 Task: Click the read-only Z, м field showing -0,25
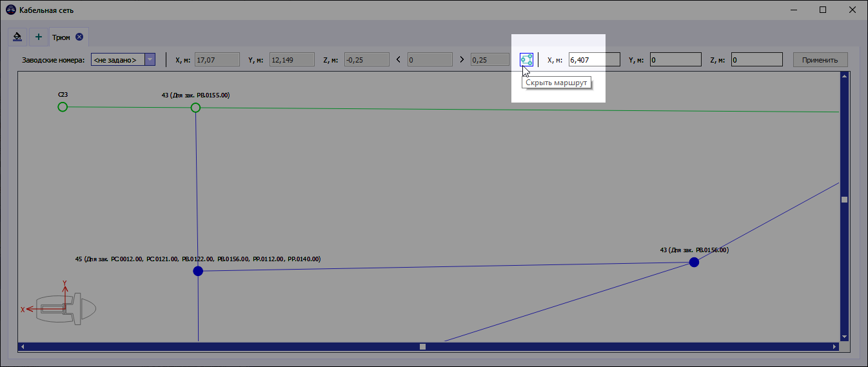pos(367,59)
